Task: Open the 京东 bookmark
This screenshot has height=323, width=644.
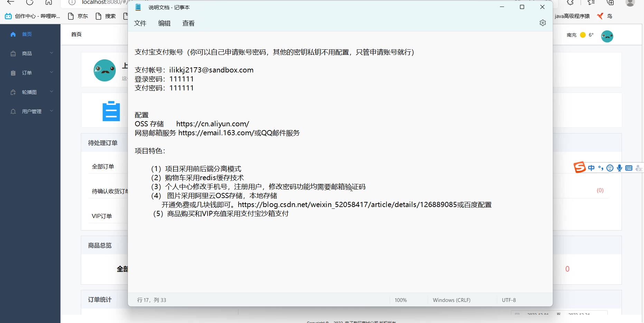Action: click(x=78, y=16)
